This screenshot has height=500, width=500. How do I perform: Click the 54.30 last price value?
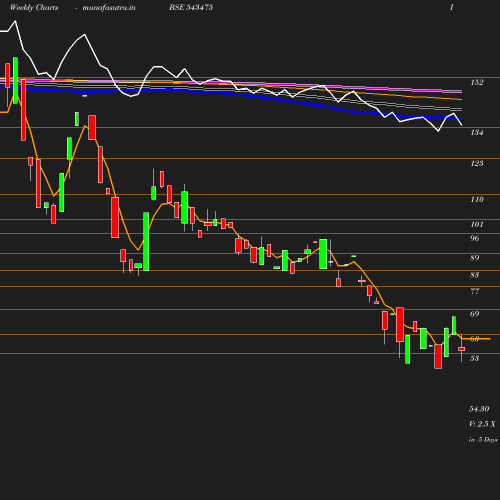(479, 409)
